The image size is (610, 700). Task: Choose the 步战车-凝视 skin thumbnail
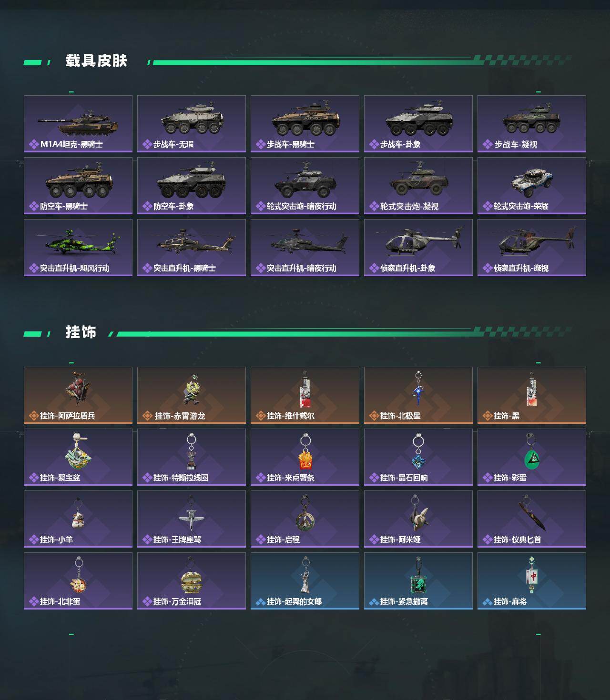532,124
